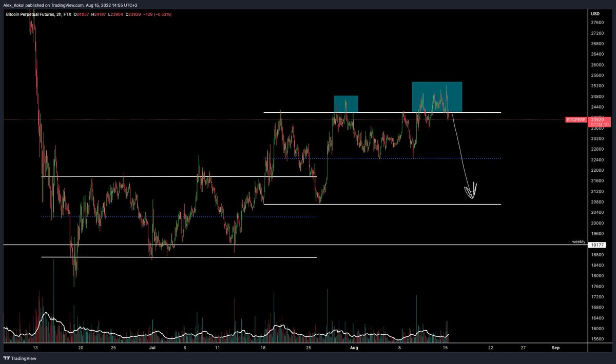Click the '20' date label on time axis
616x364 pixels.
click(81, 348)
